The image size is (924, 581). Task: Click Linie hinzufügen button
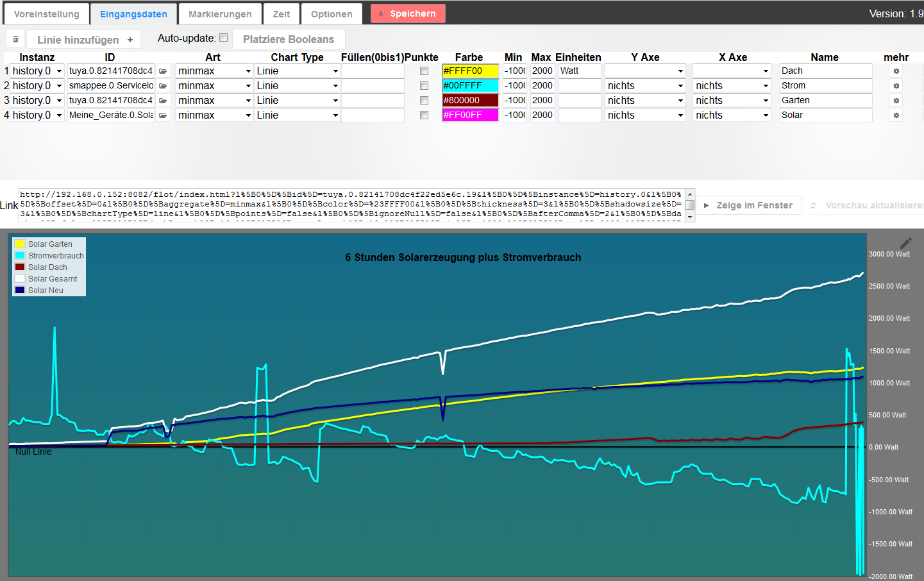point(85,40)
